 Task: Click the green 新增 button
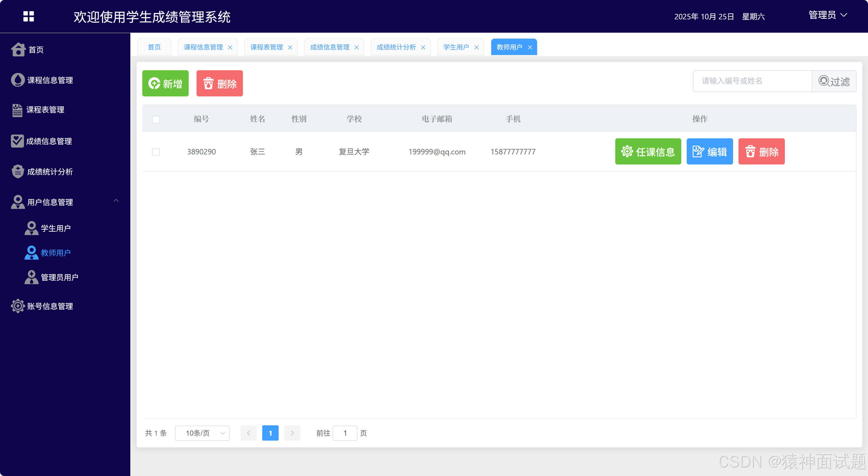point(165,83)
